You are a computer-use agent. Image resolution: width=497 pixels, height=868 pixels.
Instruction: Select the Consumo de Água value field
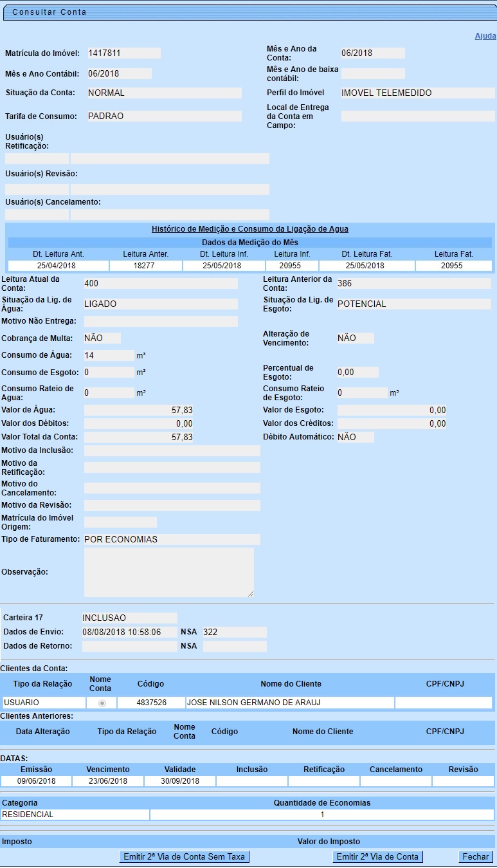[x=109, y=355]
